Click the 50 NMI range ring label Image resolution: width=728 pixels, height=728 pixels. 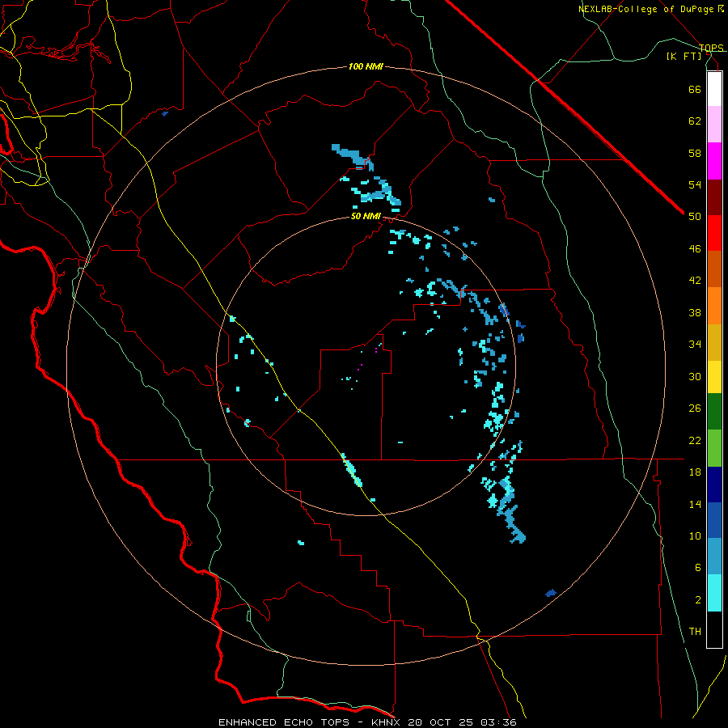366,216
